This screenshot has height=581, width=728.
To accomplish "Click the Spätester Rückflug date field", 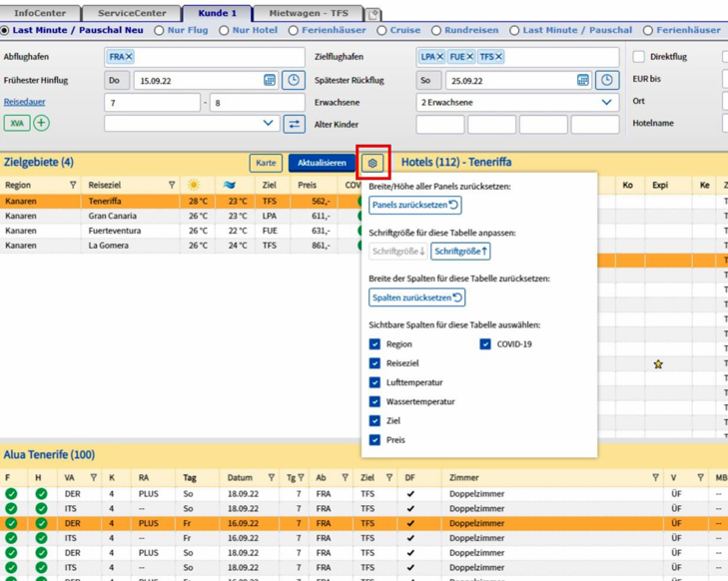I will [x=518, y=80].
